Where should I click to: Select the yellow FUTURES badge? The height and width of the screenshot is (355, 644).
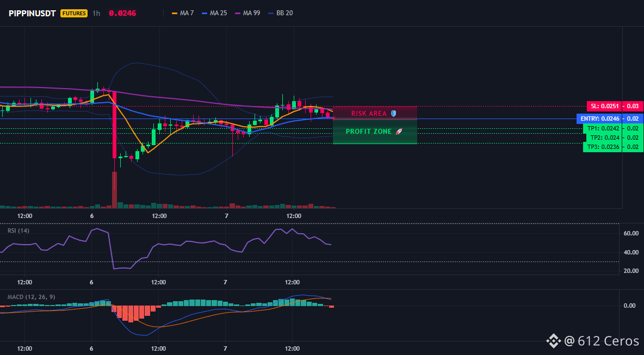74,13
